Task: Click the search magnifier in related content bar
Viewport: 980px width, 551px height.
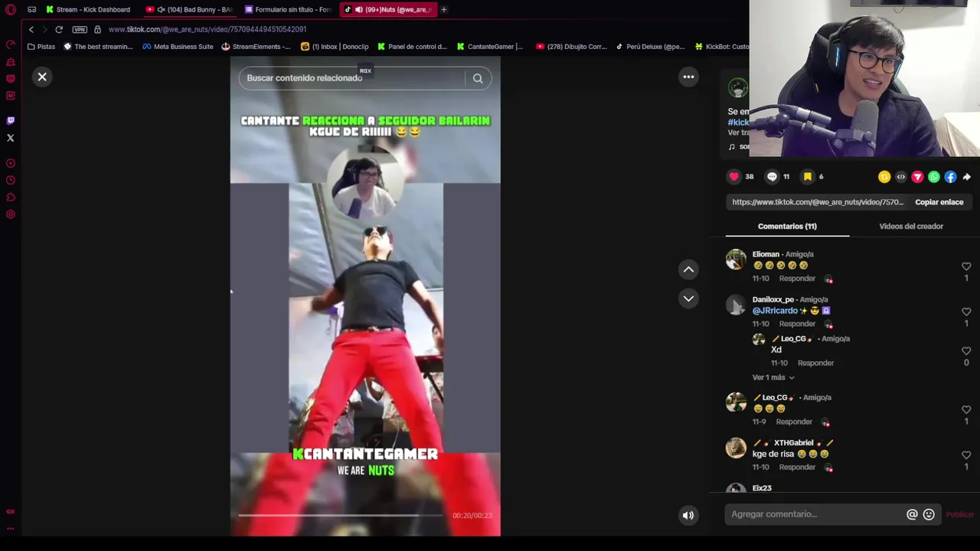Action: coord(478,78)
